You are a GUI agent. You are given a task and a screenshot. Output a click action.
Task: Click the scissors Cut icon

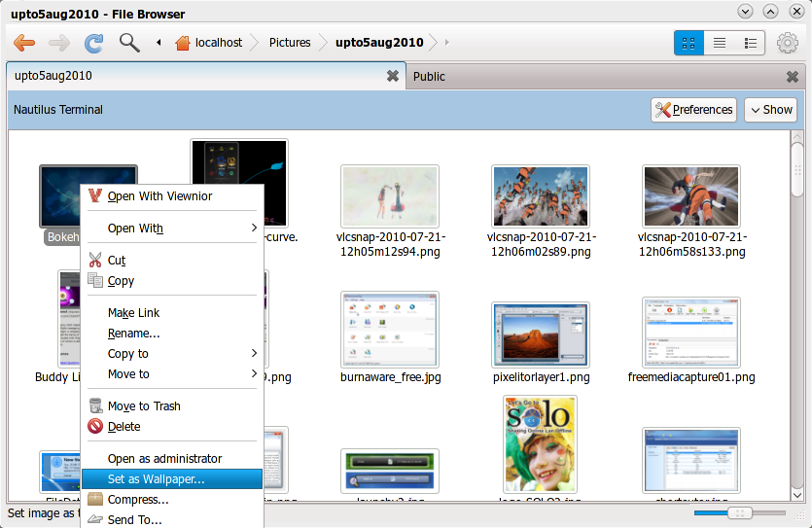[x=94, y=260]
